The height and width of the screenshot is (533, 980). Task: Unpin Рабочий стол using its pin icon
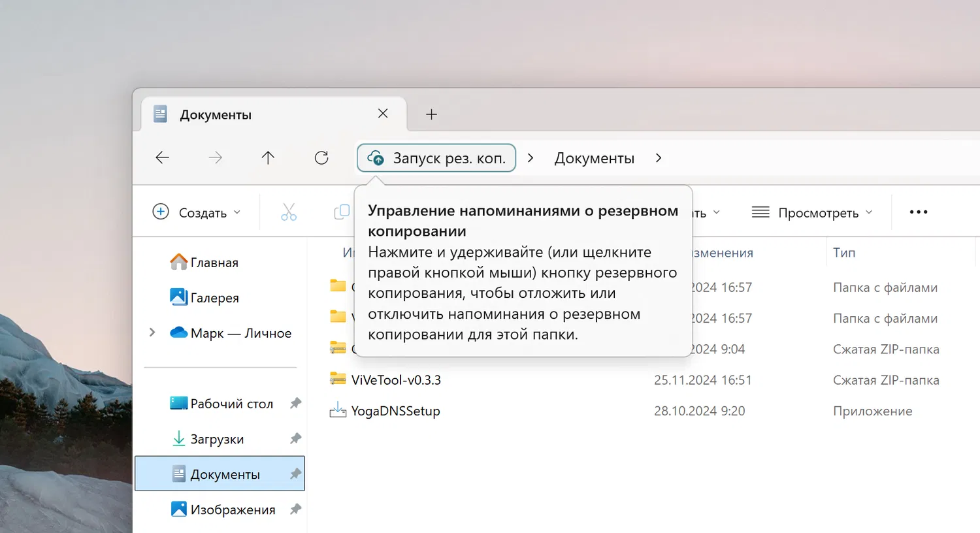(296, 404)
